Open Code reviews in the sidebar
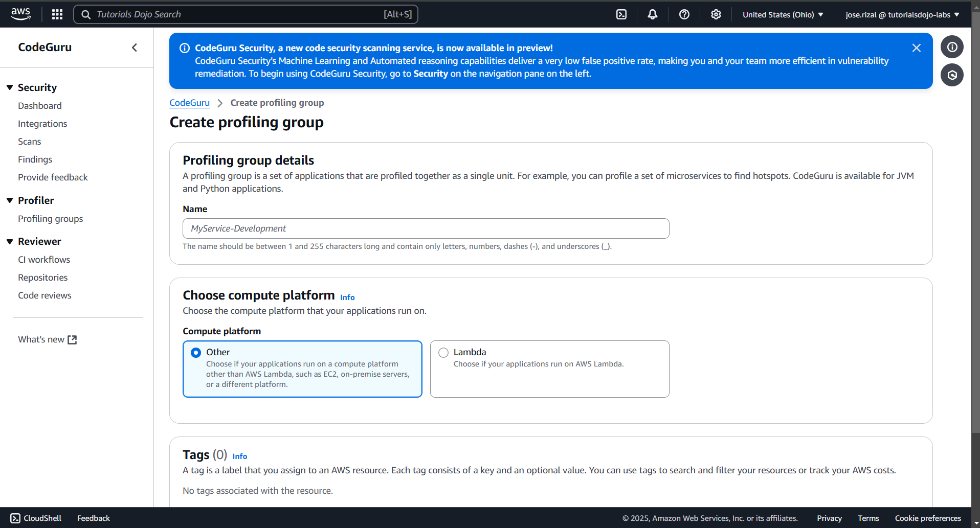980x528 pixels. 45,295
